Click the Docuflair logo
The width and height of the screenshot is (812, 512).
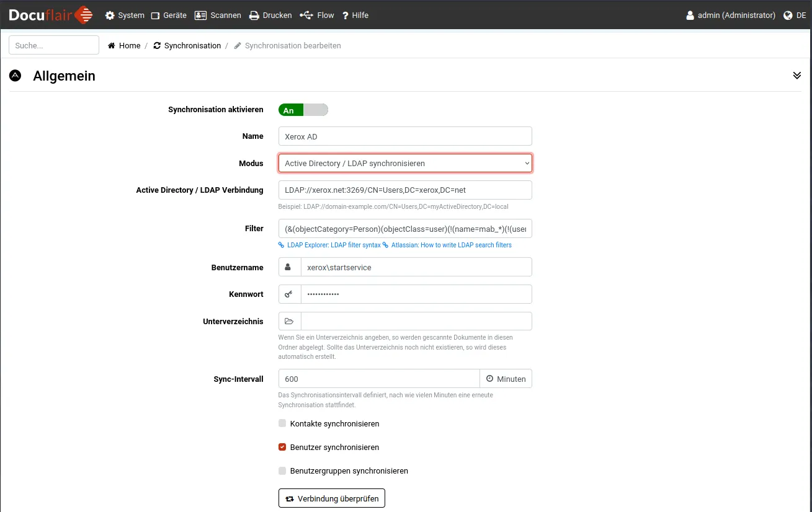pyautogui.click(x=51, y=15)
